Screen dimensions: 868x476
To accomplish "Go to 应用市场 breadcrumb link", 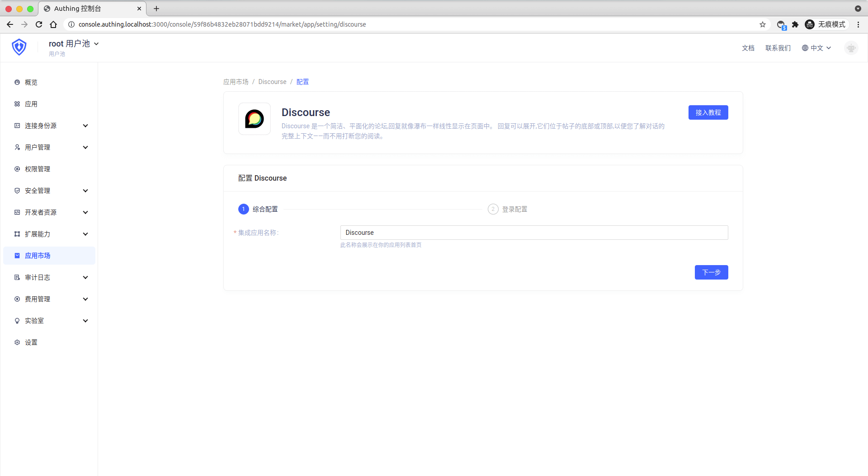I will pyautogui.click(x=236, y=82).
